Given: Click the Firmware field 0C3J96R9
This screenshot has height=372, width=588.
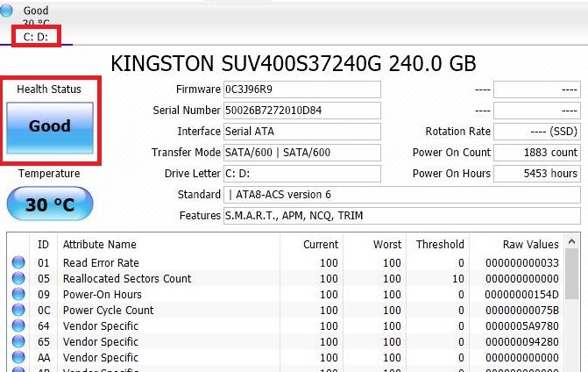Looking at the screenshot, I should (x=301, y=89).
